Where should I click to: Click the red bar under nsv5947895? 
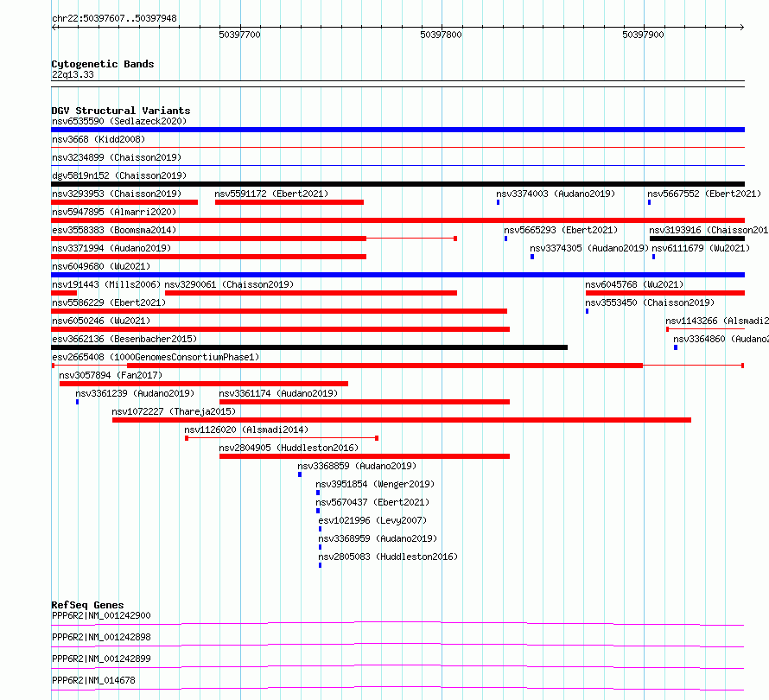tap(397, 220)
